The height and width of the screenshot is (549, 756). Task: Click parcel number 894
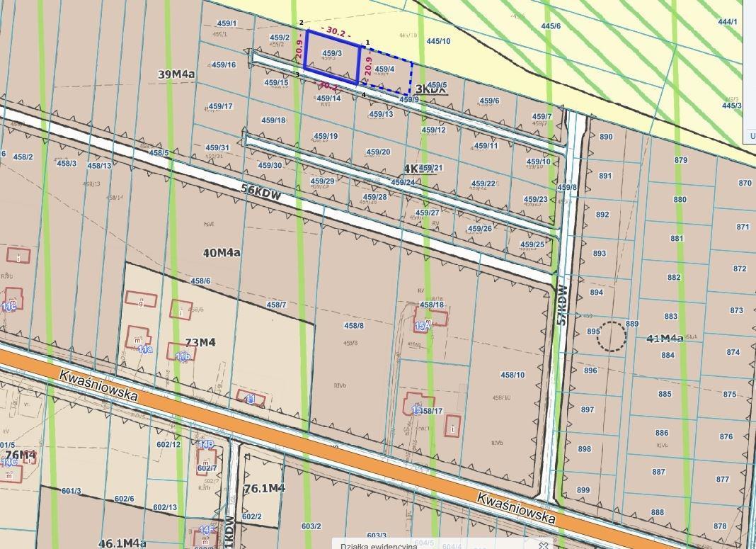tap(597, 293)
